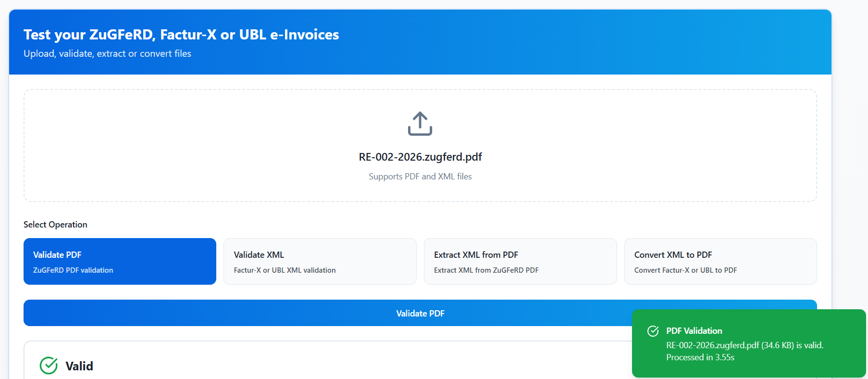Select the Validate PDF operation card
868x379 pixels.
click(120, 261)
